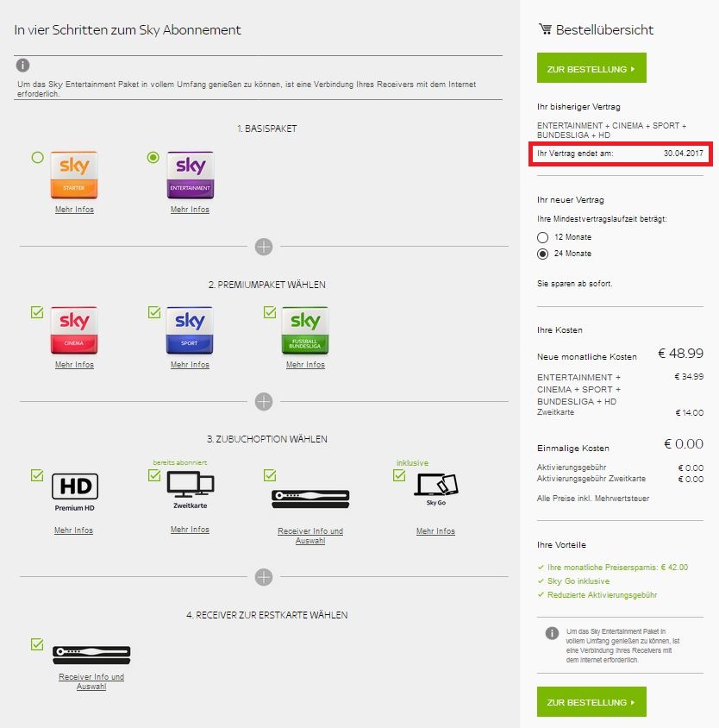Click the Sky Cinema package logo
The height and width of the screenshot is (728, 719).
click(74, 330)
